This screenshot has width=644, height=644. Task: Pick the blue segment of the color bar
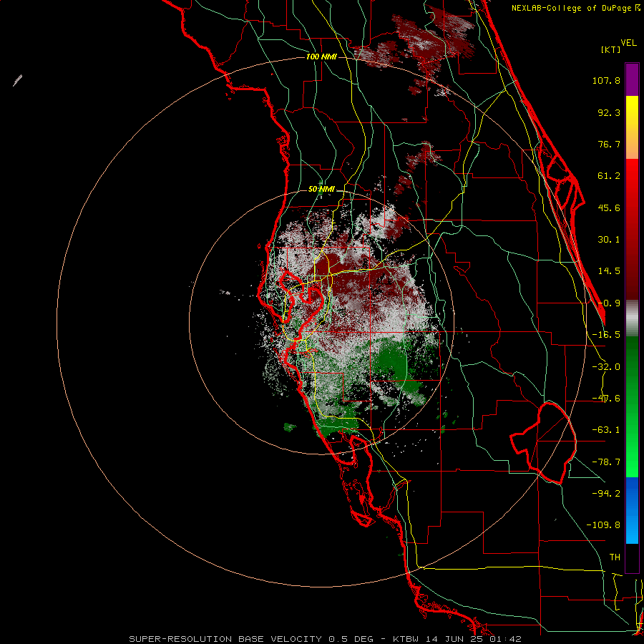point(632,510)
